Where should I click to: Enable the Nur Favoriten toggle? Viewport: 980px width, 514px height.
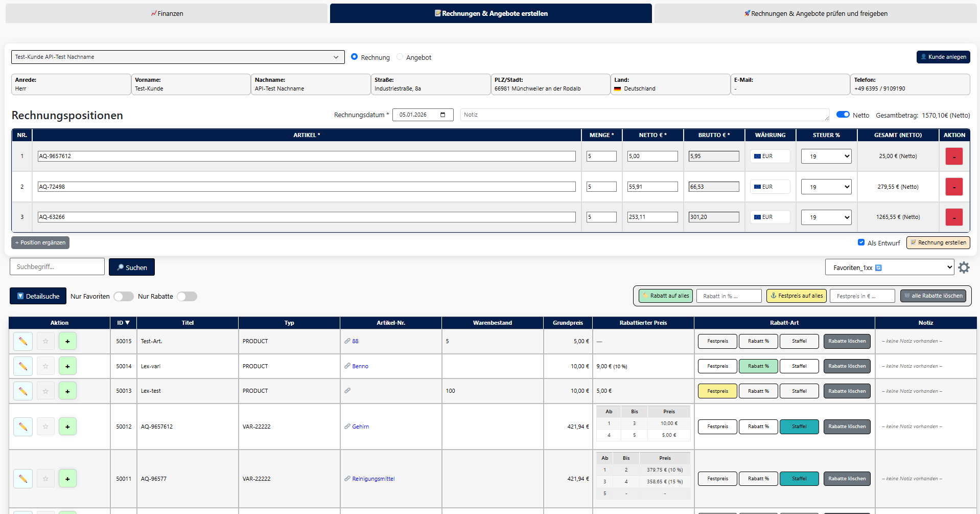tap(124, 297)
